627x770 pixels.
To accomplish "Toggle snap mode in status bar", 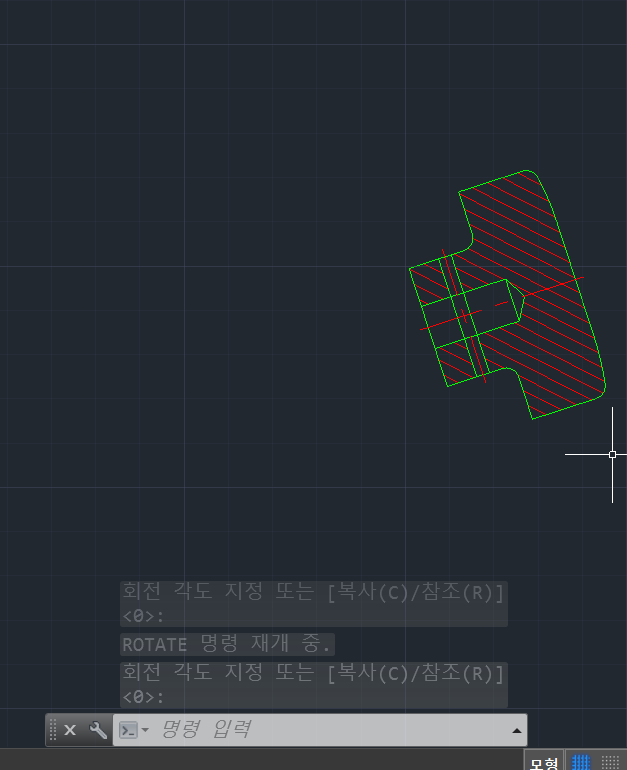I will pyautogui.click(x=610, y=762).
